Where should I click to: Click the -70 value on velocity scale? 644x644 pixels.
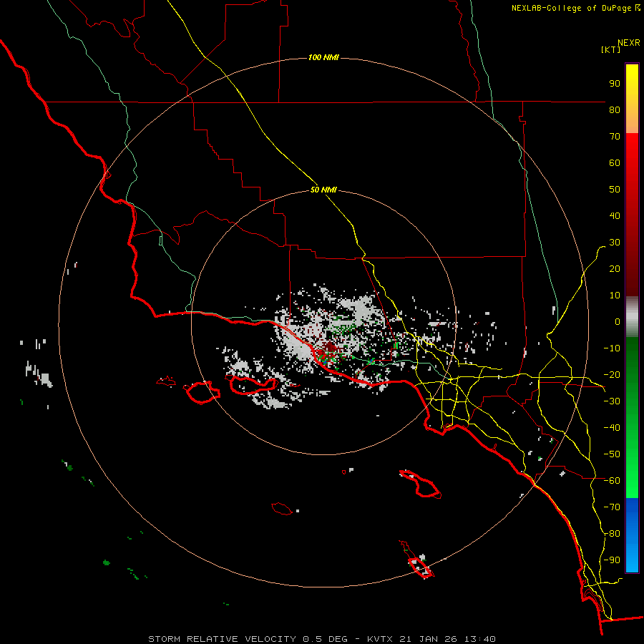[612, 507]
